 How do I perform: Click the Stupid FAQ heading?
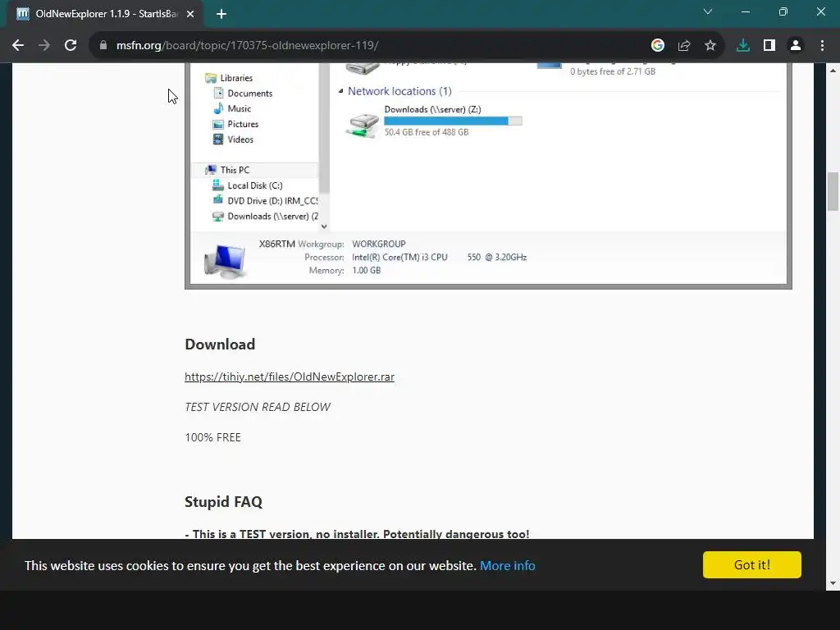[x=223, y=502]
